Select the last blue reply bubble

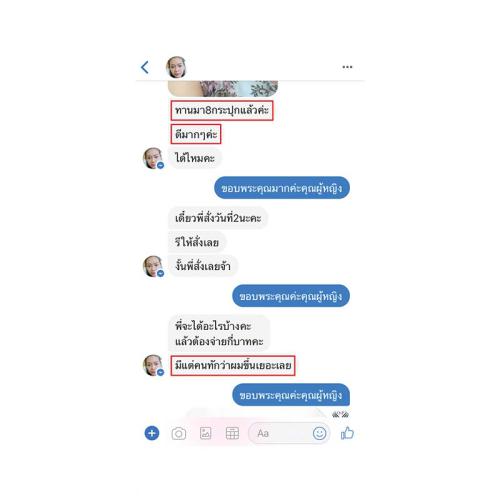tap(291, 395)
